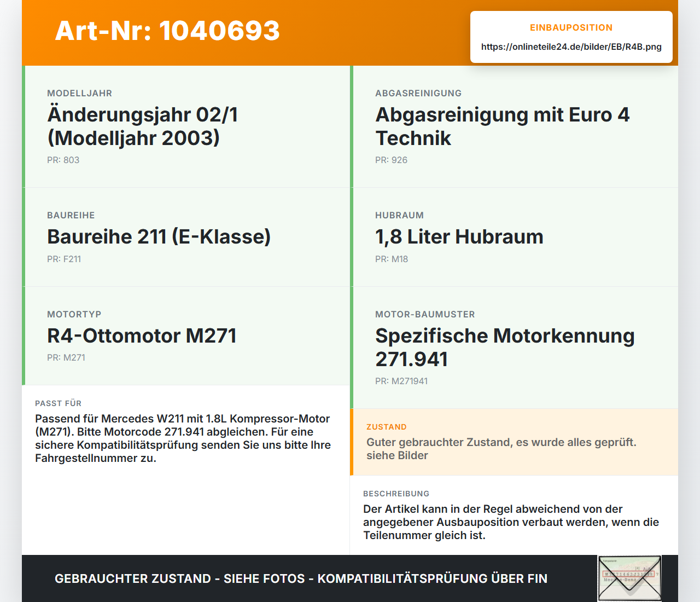Screen dimensions: 700x602
Task: Click the PR: 926 code
Action: point(392,160)
